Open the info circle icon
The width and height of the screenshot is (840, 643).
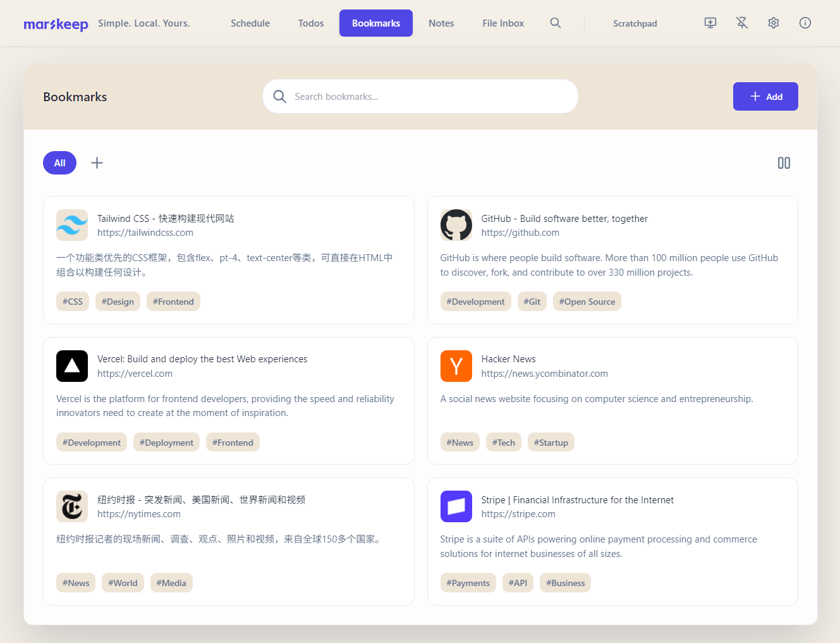805,23
